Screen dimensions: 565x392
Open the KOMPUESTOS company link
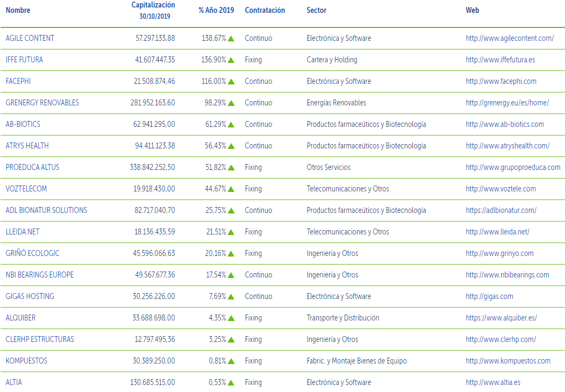pyautogui.click(x=26, y=361)
